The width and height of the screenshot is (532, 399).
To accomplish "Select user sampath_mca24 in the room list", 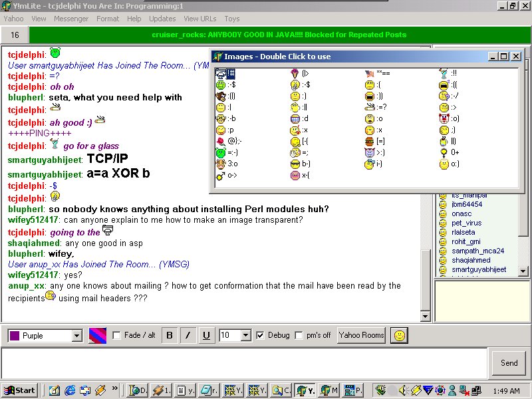I will click(477, 251).
